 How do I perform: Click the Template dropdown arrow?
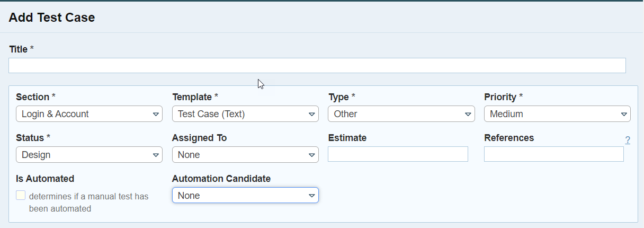(312, 114)
